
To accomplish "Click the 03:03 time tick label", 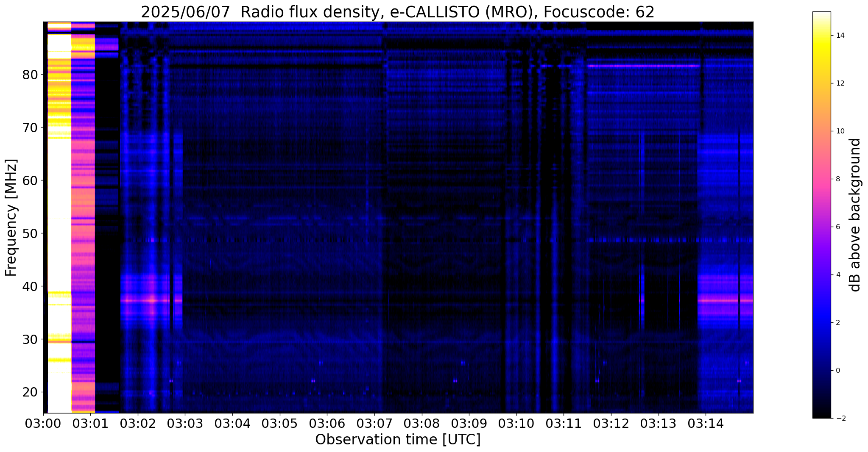I will click(185, 424).
